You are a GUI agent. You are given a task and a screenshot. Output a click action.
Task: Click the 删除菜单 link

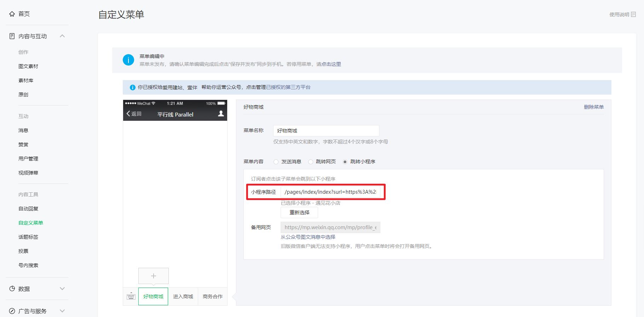(x=593, y=107)
